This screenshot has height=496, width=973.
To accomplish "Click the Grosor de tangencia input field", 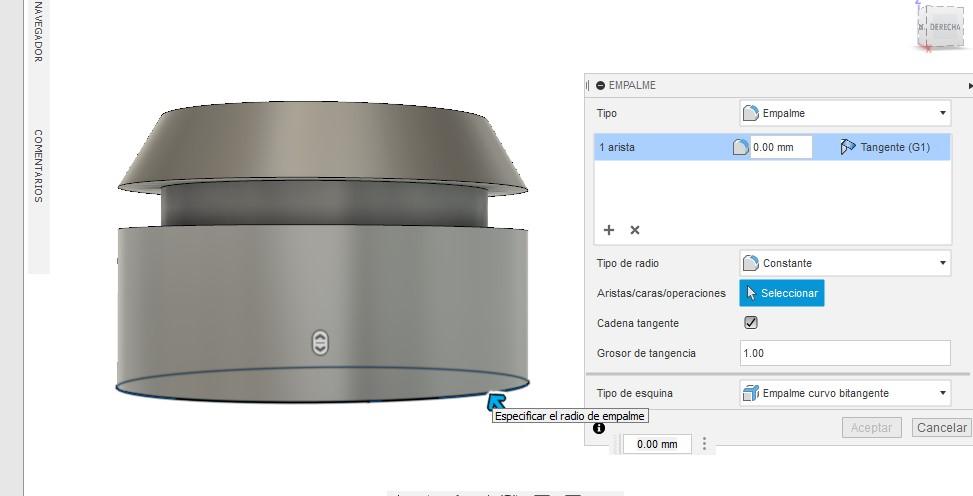I will 845,353.
